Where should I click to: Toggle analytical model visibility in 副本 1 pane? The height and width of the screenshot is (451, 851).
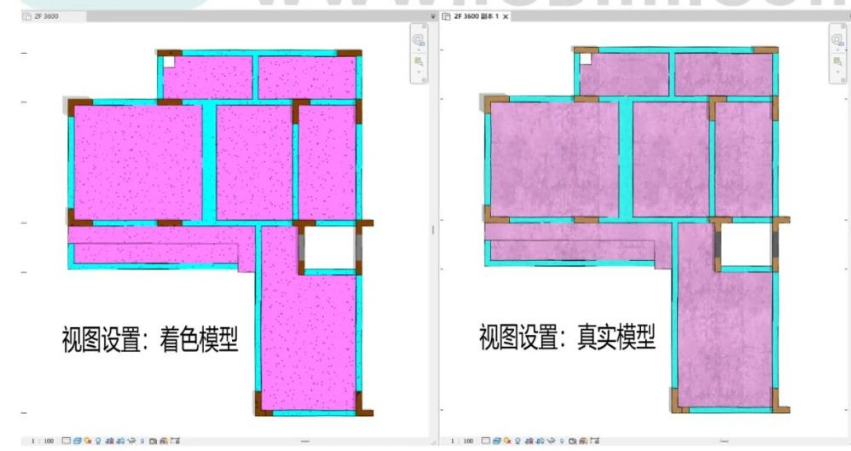[x=582, y=441]
